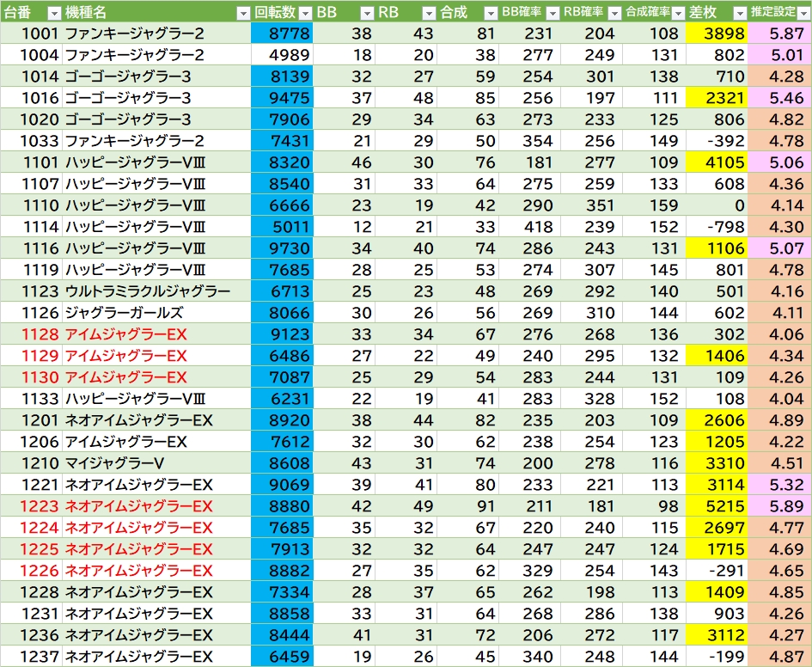This screenshot has width=812, height=667.
Task: Click machine number cell 1004
Action: (31, 55)
